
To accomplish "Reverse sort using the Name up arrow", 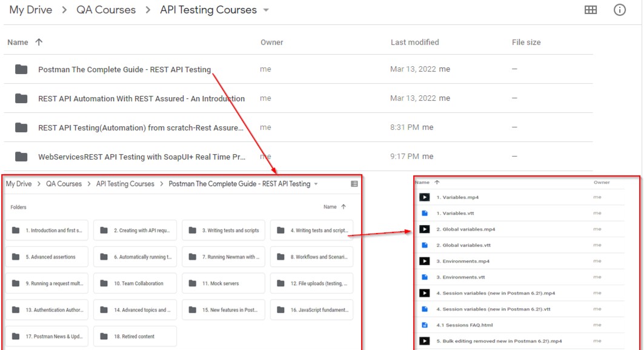I will click(x=39, y=42).
